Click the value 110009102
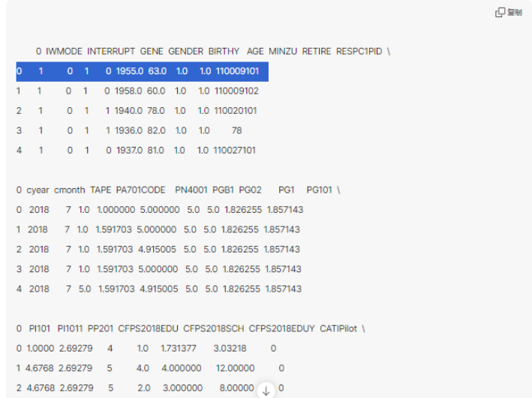 [236, 91]
